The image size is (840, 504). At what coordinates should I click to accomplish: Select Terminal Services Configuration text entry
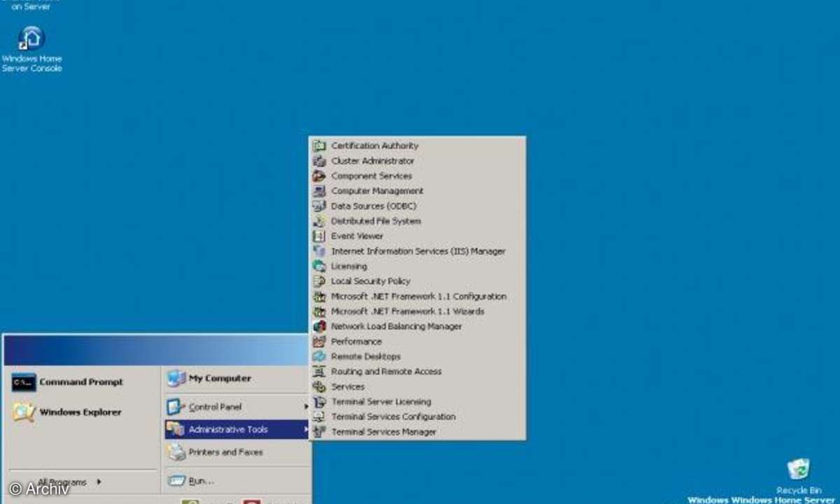pyautogui.click(x=393, y=416)
